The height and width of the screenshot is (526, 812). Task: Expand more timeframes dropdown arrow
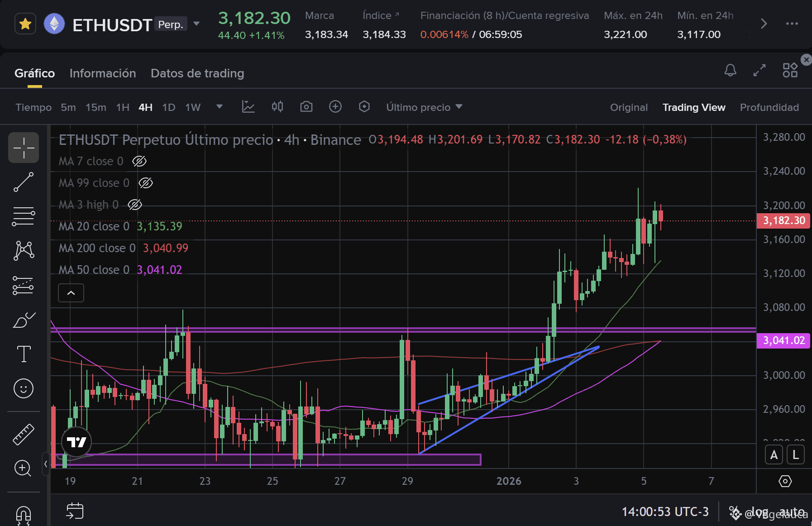click(220, 107)
